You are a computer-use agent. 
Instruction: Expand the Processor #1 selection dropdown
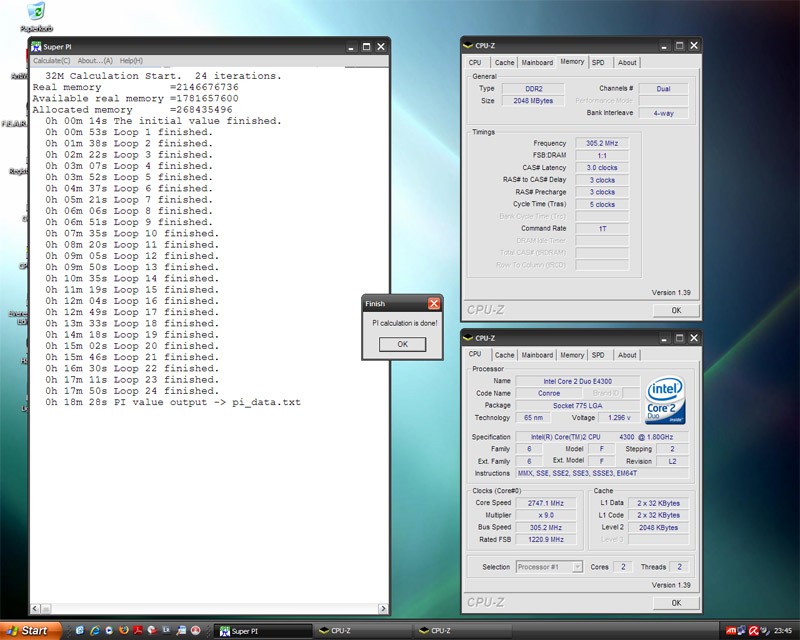(x=577, y=567)
